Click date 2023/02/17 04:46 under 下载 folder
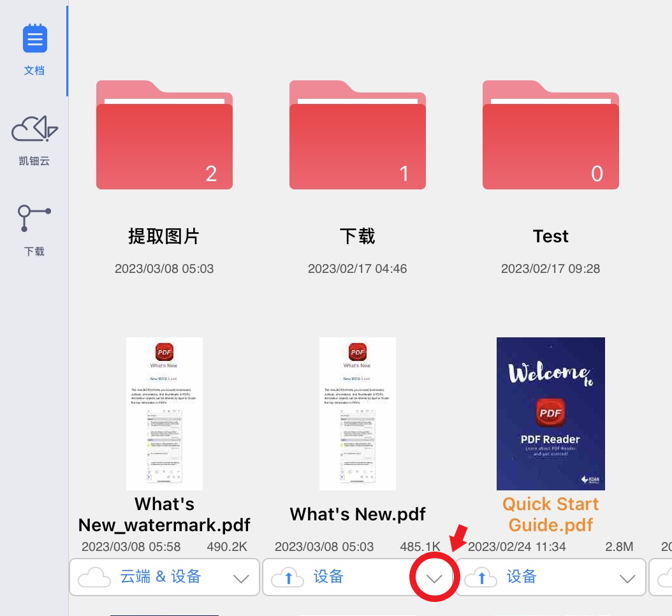Viewport: 672px width, 616px height. [358, 268]
